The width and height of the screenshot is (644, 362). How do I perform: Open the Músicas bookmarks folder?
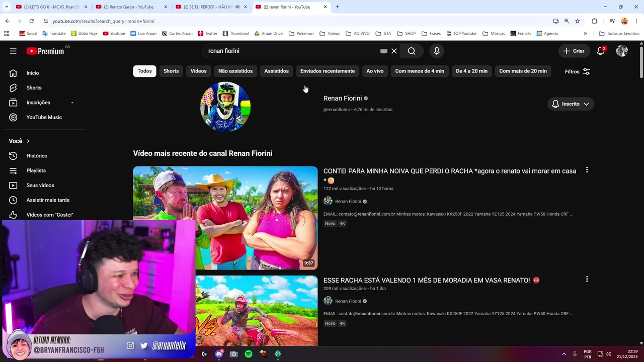pos(494,34)
